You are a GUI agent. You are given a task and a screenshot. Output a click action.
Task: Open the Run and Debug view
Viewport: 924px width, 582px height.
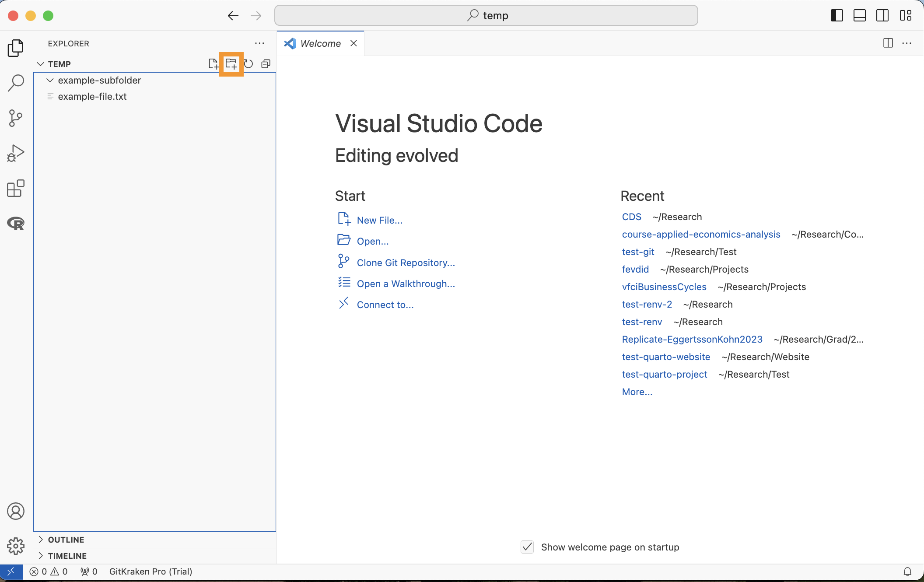point(16,153)
